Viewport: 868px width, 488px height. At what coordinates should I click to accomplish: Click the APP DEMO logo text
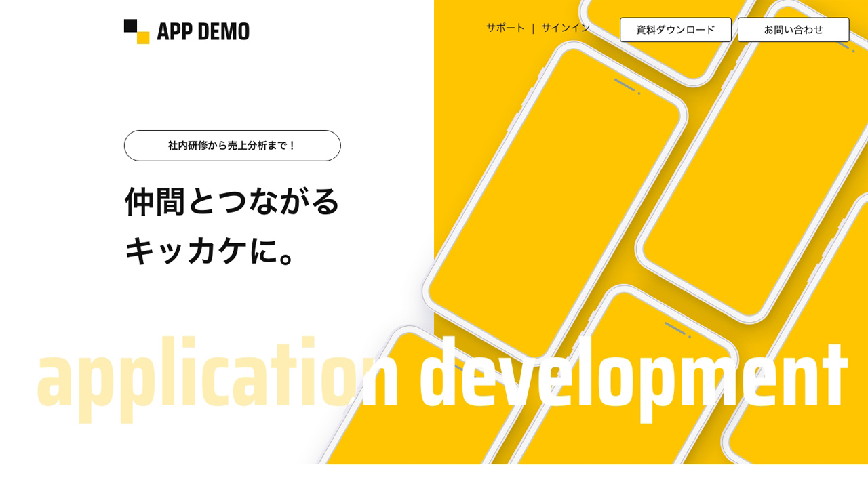(x=203, y=32)
